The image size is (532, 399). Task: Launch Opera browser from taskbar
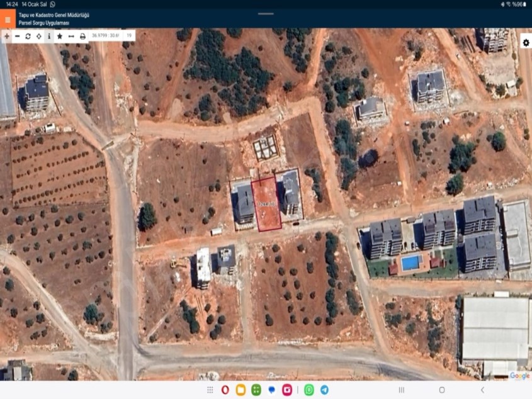[x=225, y=390]
